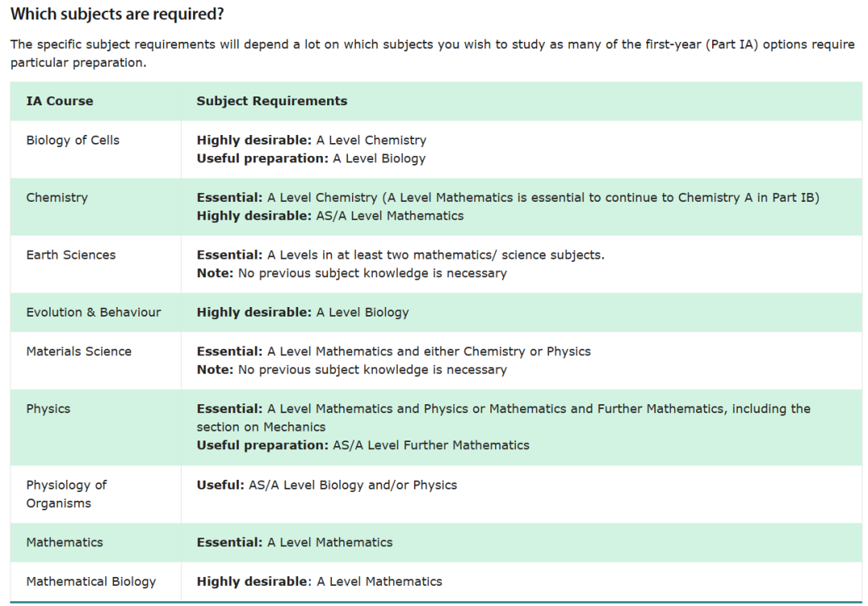
Task: Click 'Useful preparation: A Level Biology' line
Action: [311, 158]
